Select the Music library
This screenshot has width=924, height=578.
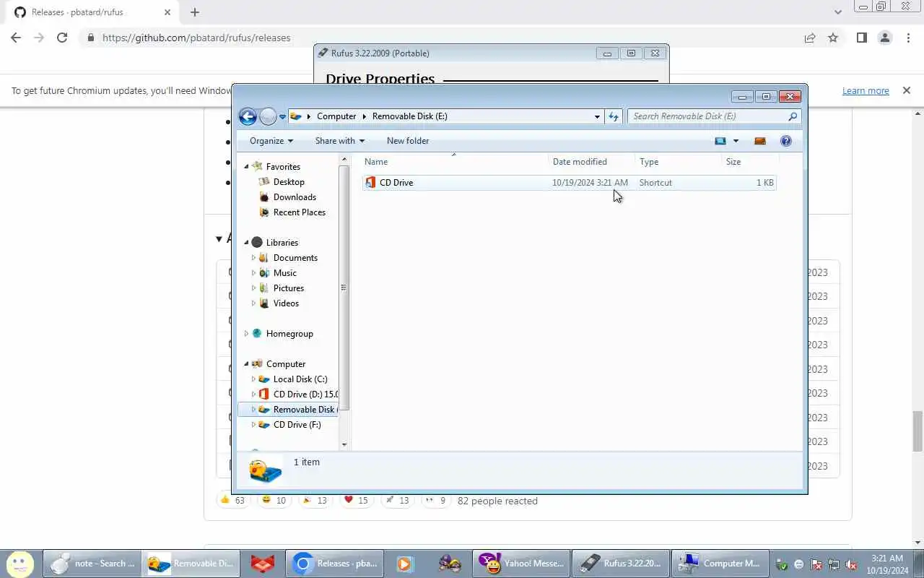click(x=284, y=273)
